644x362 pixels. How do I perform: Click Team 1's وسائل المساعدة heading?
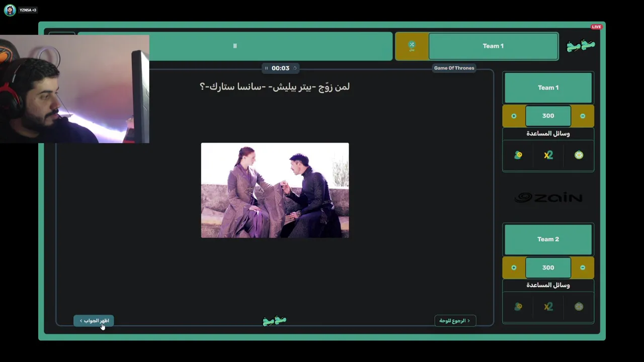[548, 134]
